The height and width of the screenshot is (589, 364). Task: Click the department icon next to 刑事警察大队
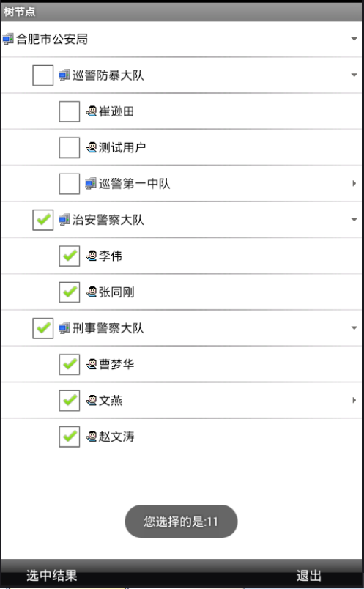(x=64, y=328)
